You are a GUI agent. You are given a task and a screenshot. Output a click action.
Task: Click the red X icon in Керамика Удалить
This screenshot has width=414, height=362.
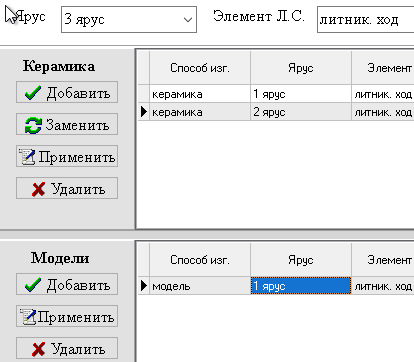coord(38,189)
